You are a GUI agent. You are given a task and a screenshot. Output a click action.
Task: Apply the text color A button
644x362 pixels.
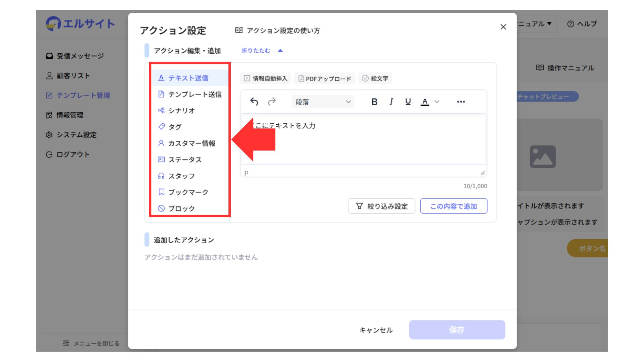coord(425,102)
